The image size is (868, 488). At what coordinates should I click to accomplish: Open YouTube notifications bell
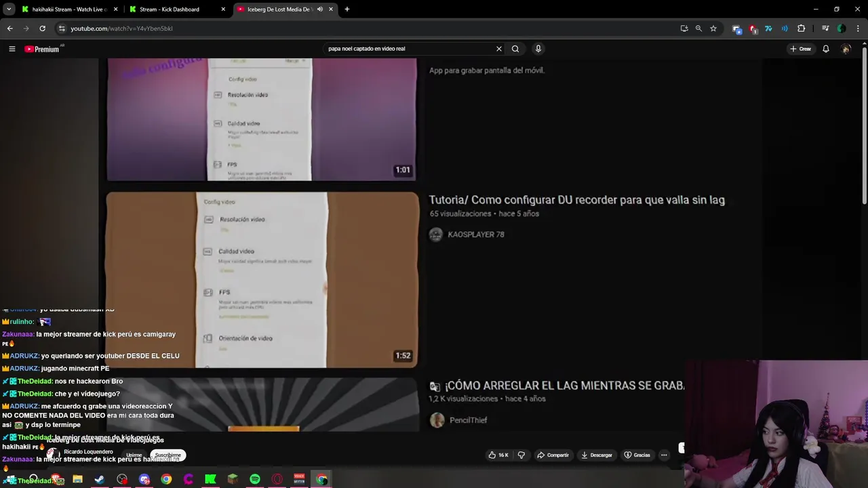(826, 49)
